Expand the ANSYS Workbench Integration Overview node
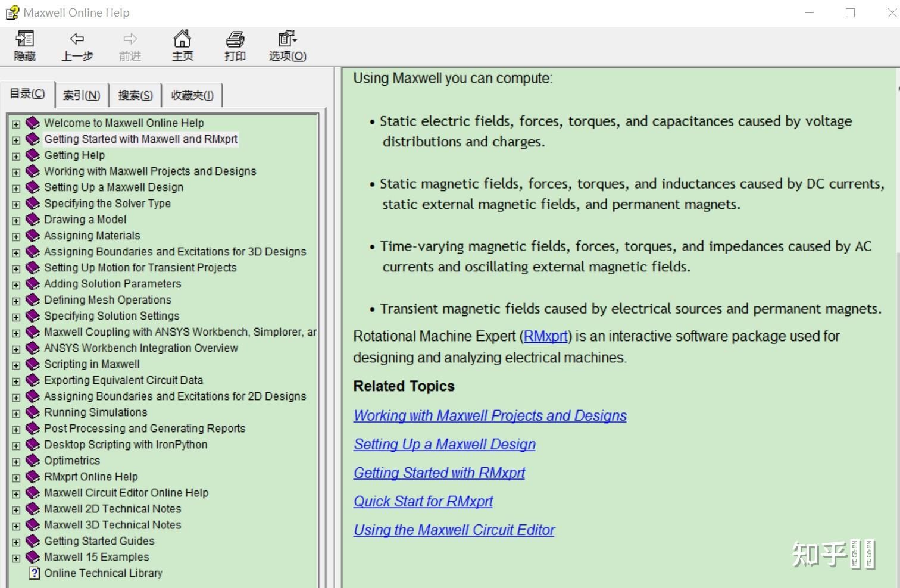Screen dimensions: 900x588 (x=16, y=349)
